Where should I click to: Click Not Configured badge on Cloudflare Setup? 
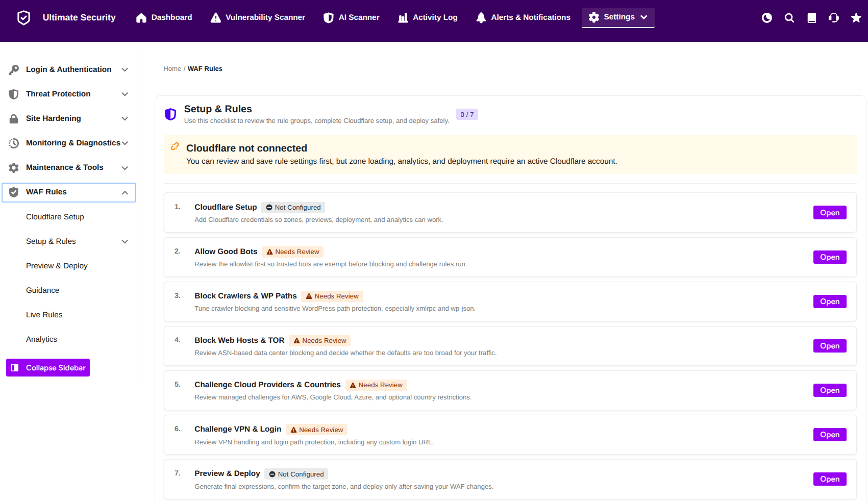click(x=293, y=208)
